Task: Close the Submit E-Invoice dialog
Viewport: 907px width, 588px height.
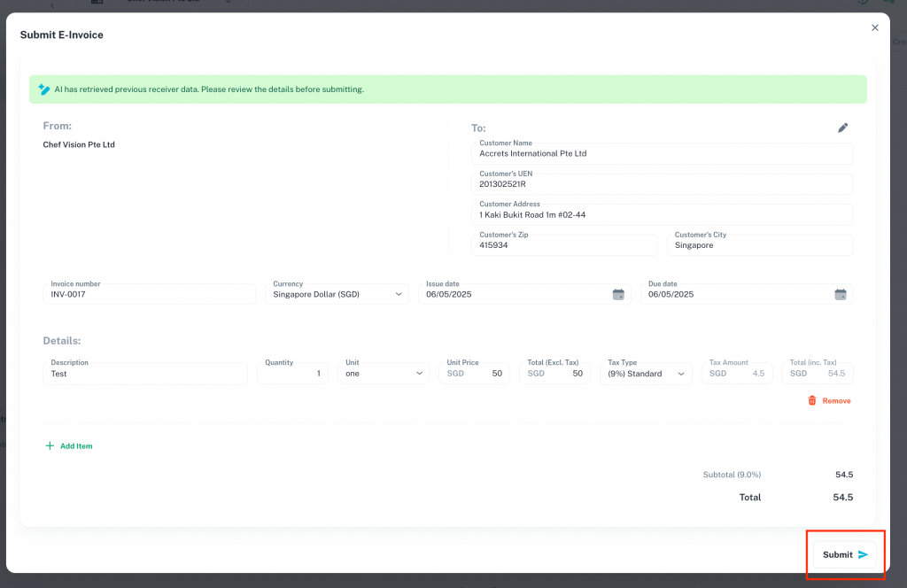Action: tap(874, 27)
